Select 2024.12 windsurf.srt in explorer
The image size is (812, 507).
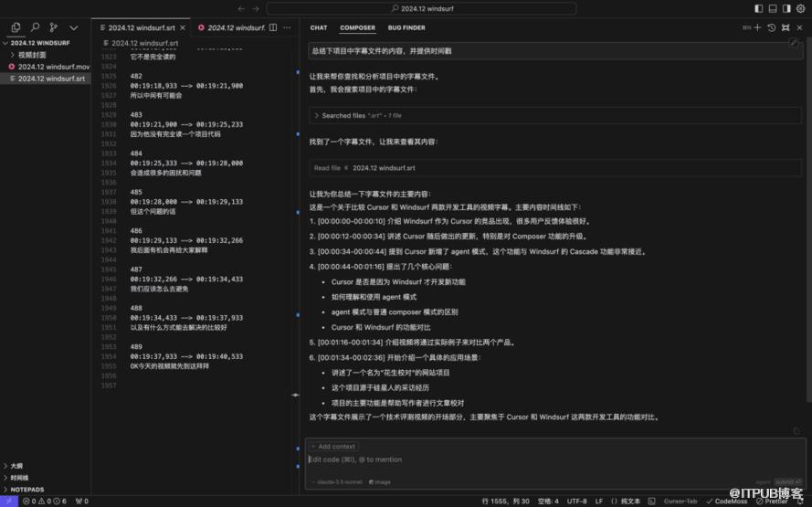[47, 79]
